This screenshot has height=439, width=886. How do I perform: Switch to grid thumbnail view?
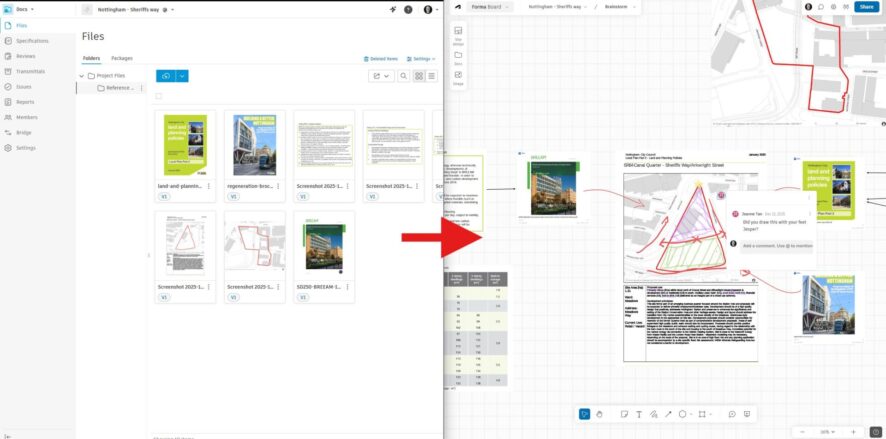coord(418,76)
